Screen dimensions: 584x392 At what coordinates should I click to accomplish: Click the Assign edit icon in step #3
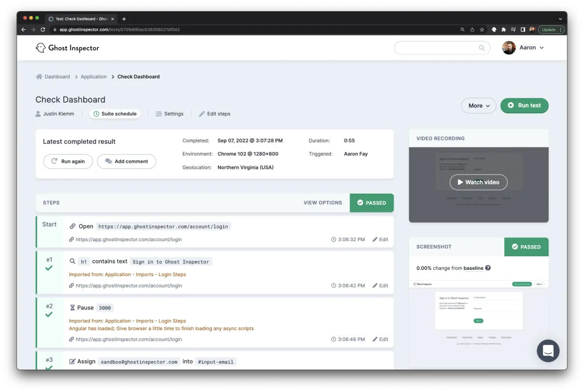(73, 361)
